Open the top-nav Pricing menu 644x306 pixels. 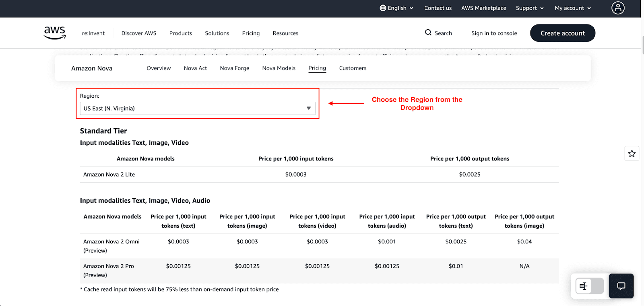[251, 33]
